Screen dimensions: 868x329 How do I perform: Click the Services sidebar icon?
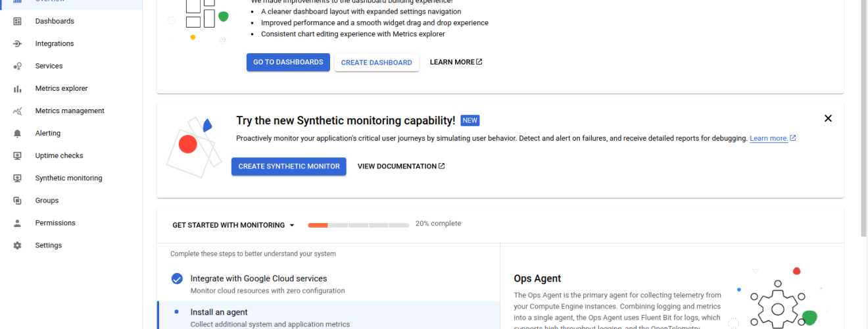[18, 66]
